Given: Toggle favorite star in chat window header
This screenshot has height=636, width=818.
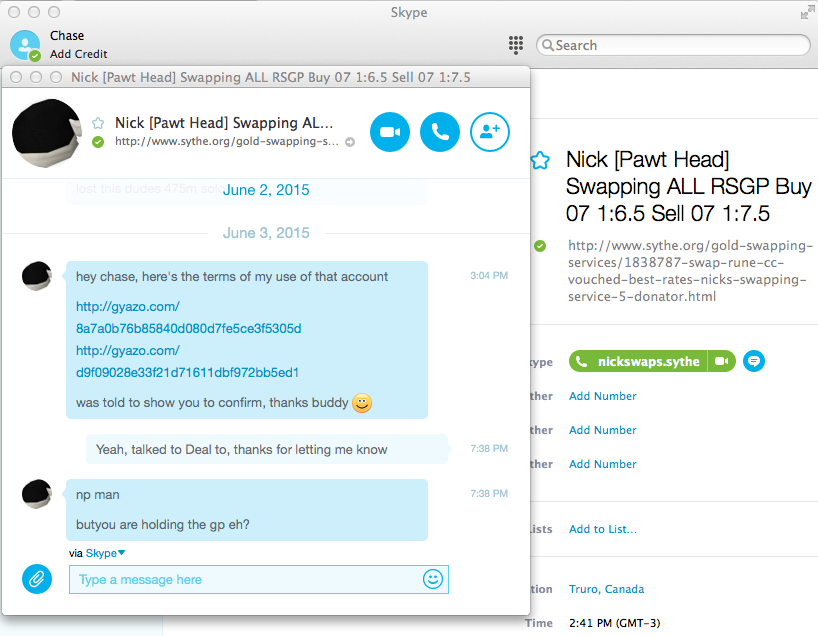Looking at the screenshot, I should click(98, 123).
